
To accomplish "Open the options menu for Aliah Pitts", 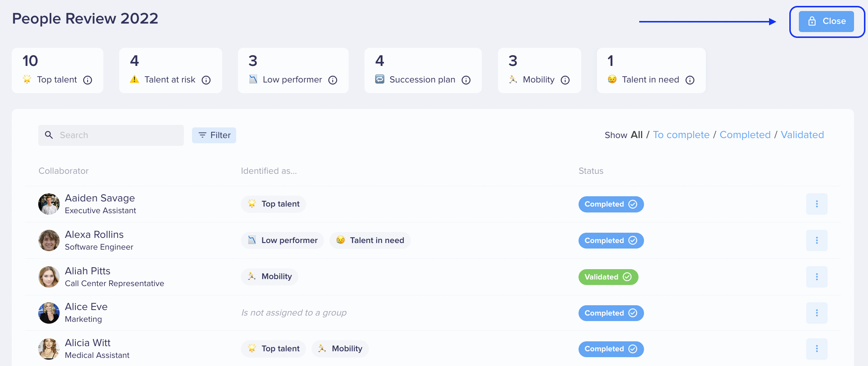I will coord(817,277).
